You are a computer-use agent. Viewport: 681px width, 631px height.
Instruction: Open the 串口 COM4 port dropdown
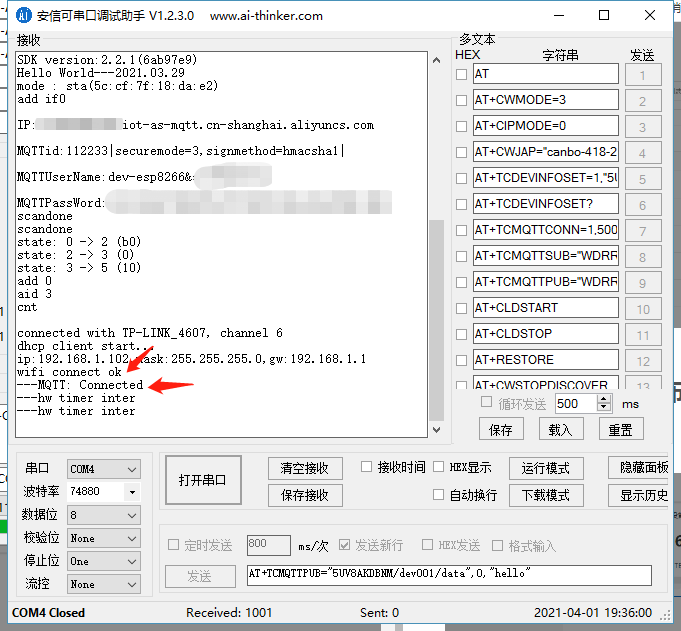104,469
